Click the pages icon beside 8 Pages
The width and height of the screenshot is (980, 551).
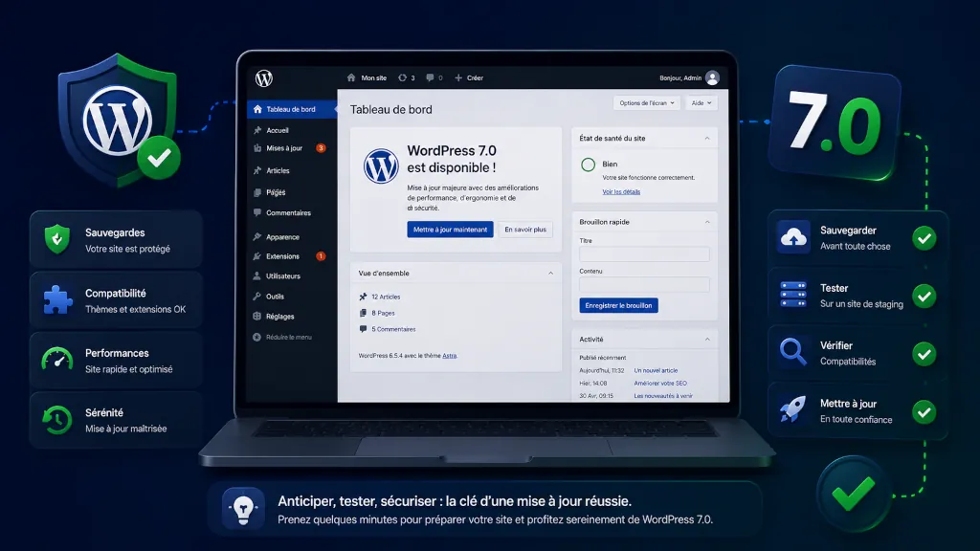[363, 313]
